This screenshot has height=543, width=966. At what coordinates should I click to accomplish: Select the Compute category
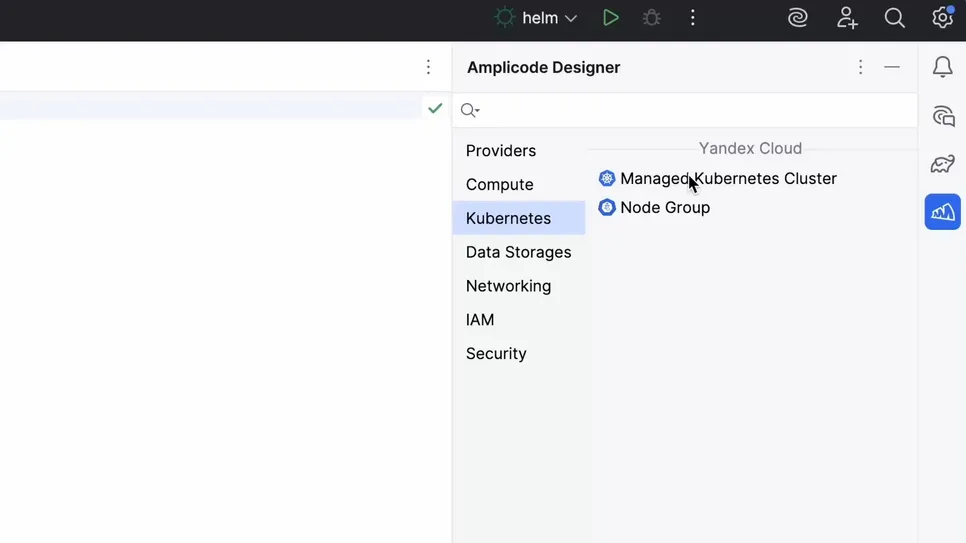click(500, 185)
